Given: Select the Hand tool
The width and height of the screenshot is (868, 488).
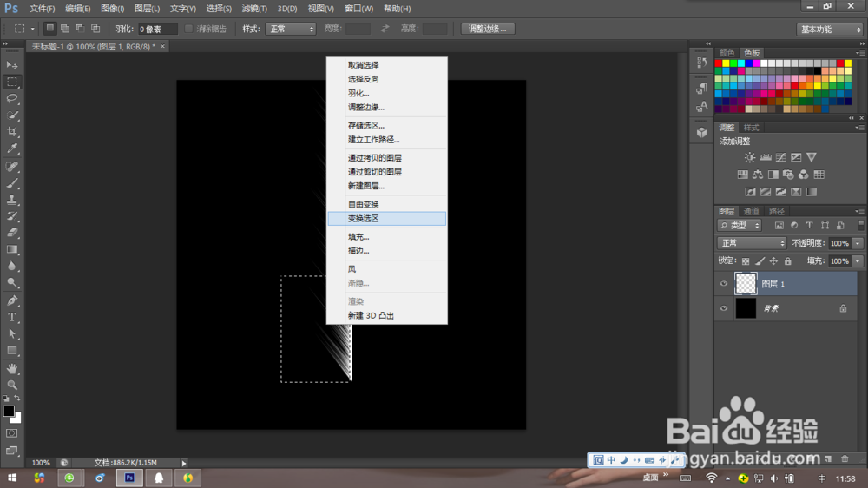Looking at the screenshot, I should click(11, 368).
